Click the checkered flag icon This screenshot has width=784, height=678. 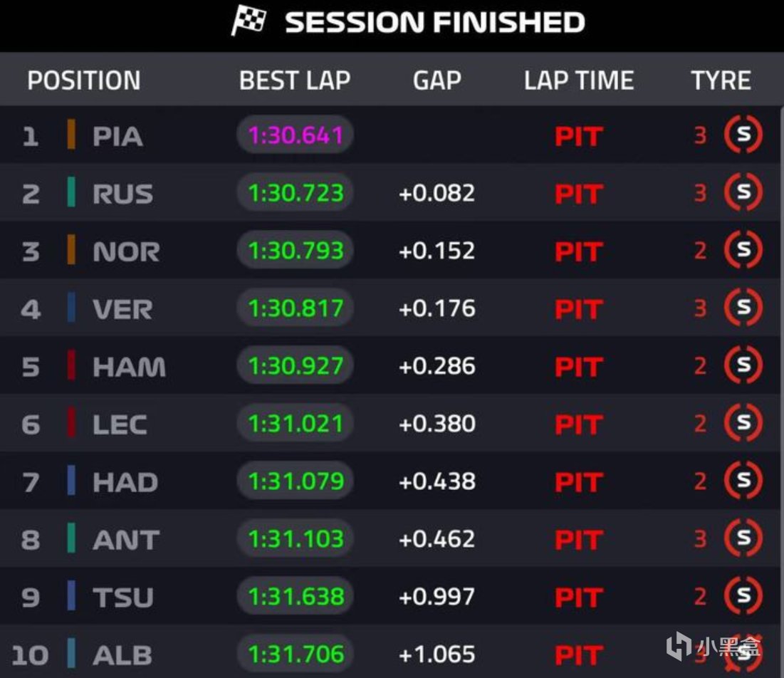[x=249, y=21]
